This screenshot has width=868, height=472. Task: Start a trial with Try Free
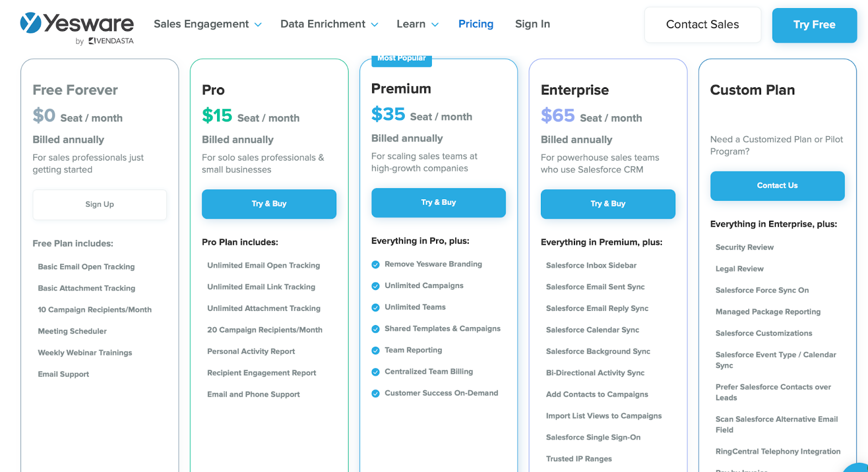pos(814,25)
